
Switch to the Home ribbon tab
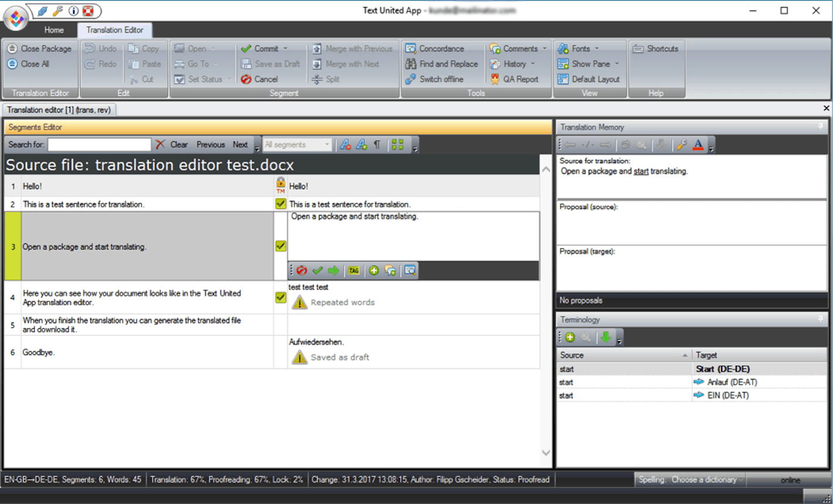[x=54, y=30]
